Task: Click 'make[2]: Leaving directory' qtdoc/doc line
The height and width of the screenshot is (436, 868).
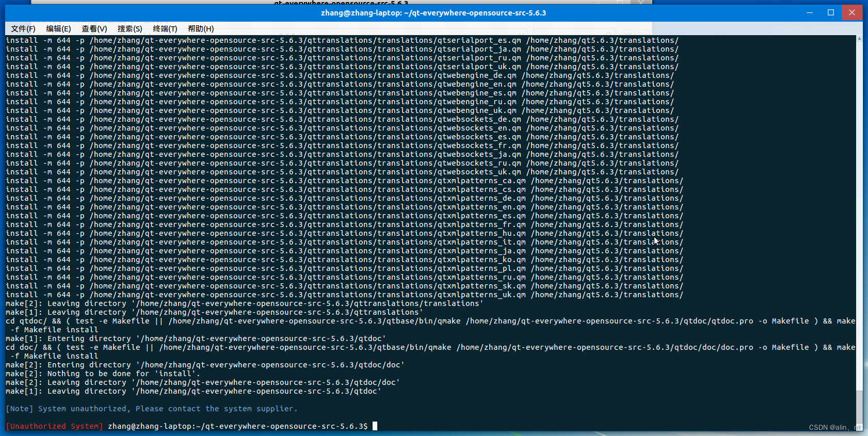Action: pos(203,382)
